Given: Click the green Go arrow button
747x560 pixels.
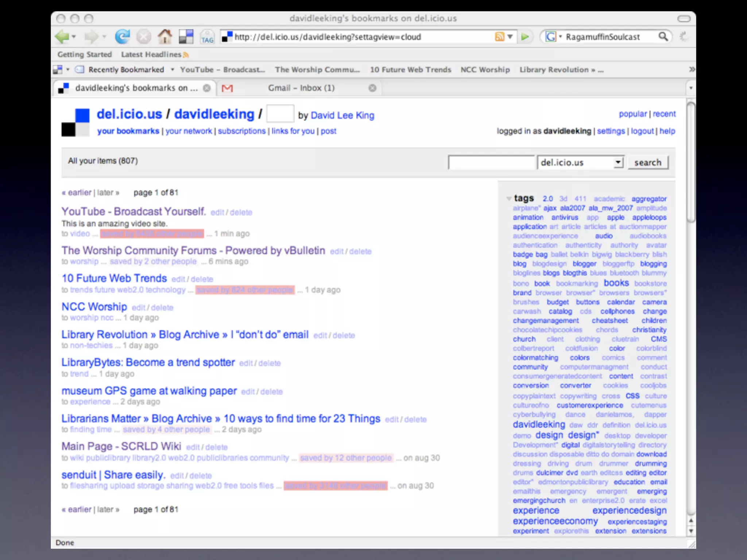Looking at the screenshot, I should pyautogui.click(x=525, y=37).
